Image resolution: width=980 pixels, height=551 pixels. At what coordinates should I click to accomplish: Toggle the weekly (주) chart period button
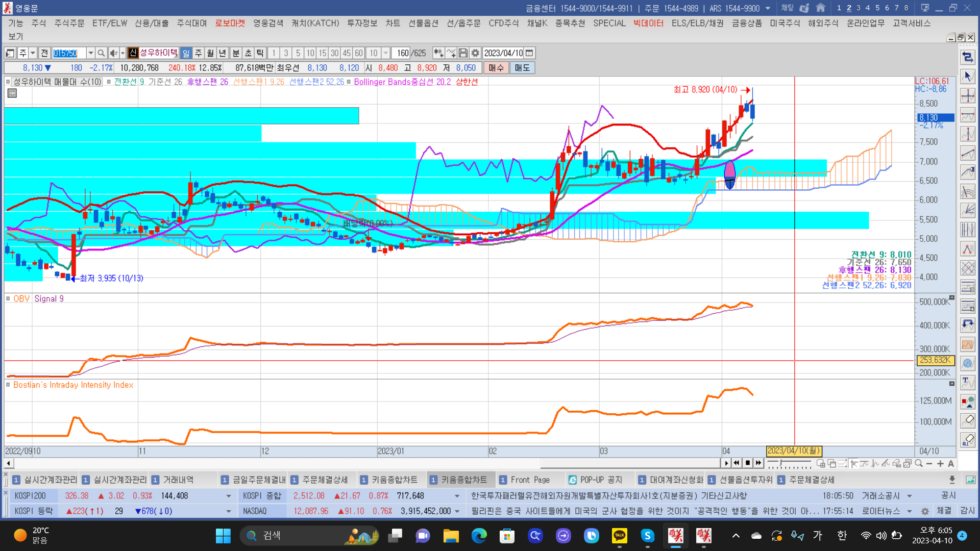(x=198, y=53)
